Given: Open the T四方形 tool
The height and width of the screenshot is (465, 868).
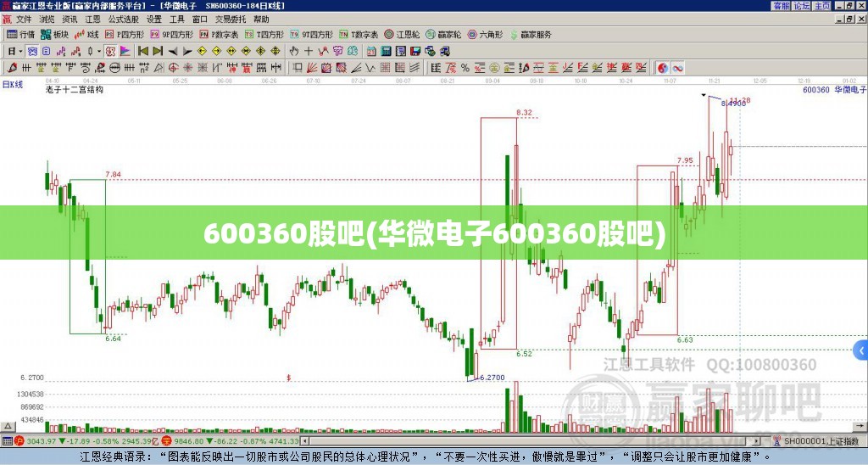Looking at the screenshot, I should point(264,34).
